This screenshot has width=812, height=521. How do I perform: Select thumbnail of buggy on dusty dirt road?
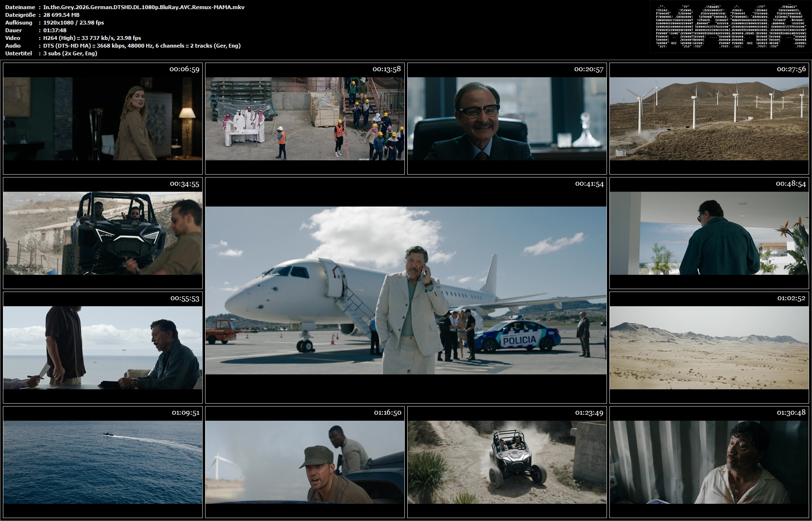(x=507, y=462)
